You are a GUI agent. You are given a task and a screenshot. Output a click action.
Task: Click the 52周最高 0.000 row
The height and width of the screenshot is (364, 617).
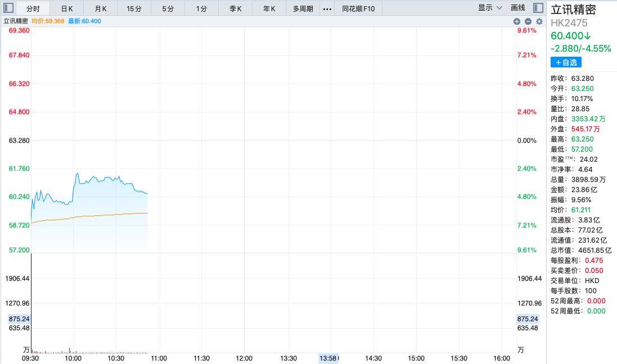pyautogui.click(x=578, y=301)
